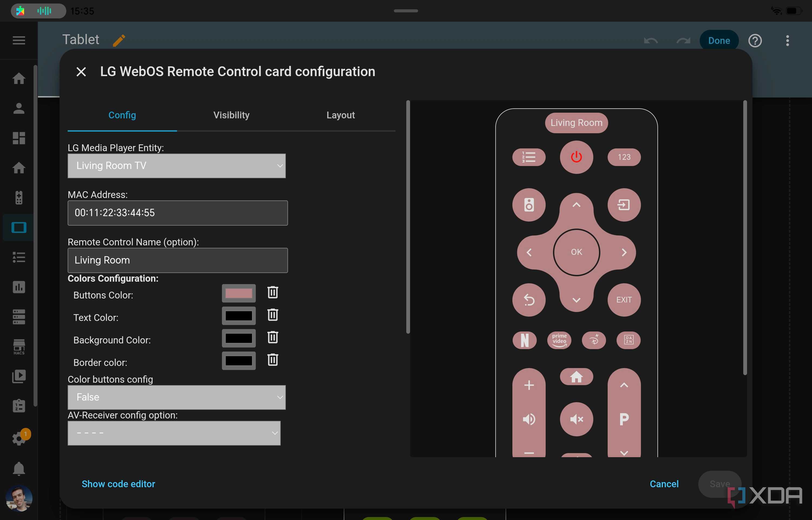Open the three-dot overflow menu

787,41
